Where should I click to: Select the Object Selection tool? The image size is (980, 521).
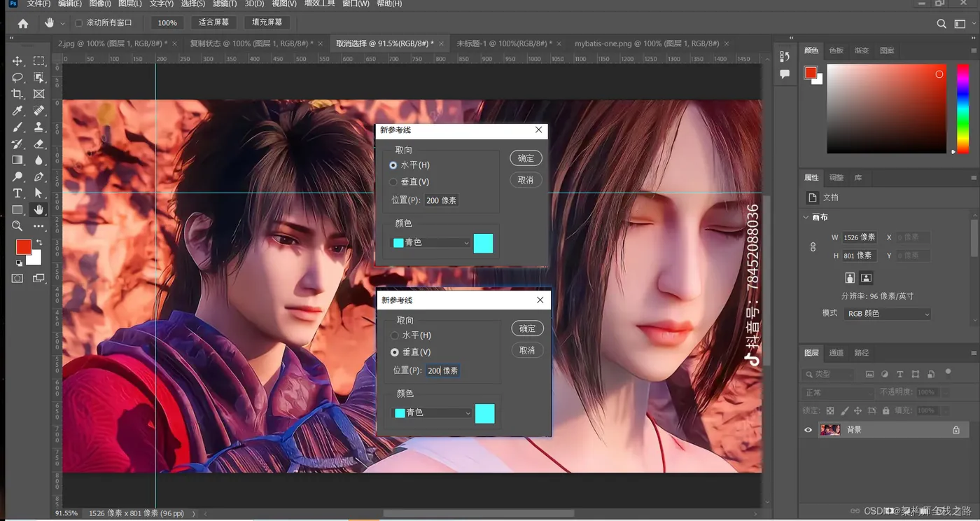[38, 78]
